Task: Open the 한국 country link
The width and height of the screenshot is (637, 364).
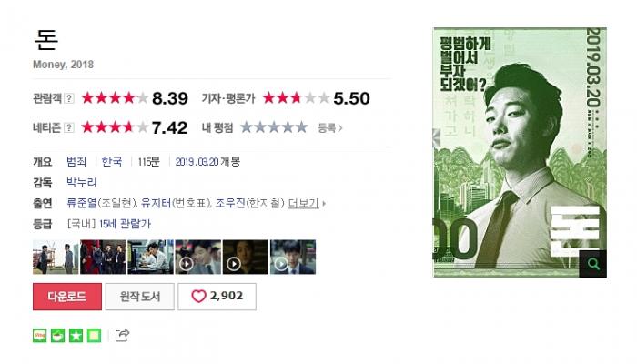Action: click(112, 162)
